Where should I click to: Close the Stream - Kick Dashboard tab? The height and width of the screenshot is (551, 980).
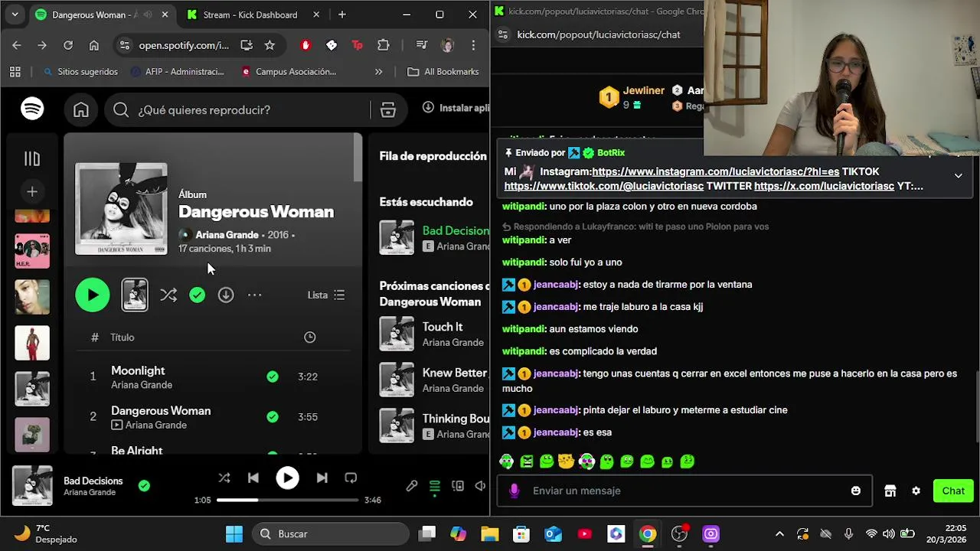click(x=316, y=15)
